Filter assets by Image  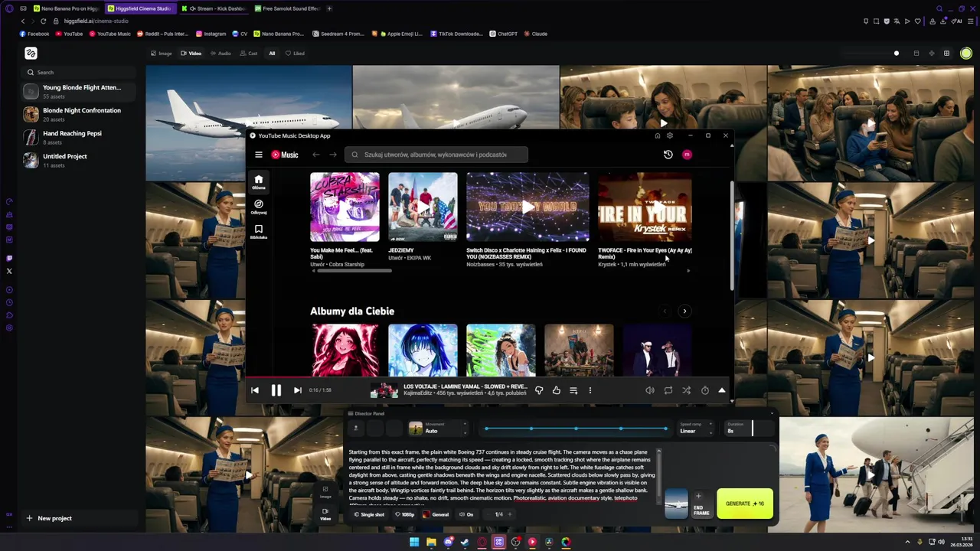point(162,54)
